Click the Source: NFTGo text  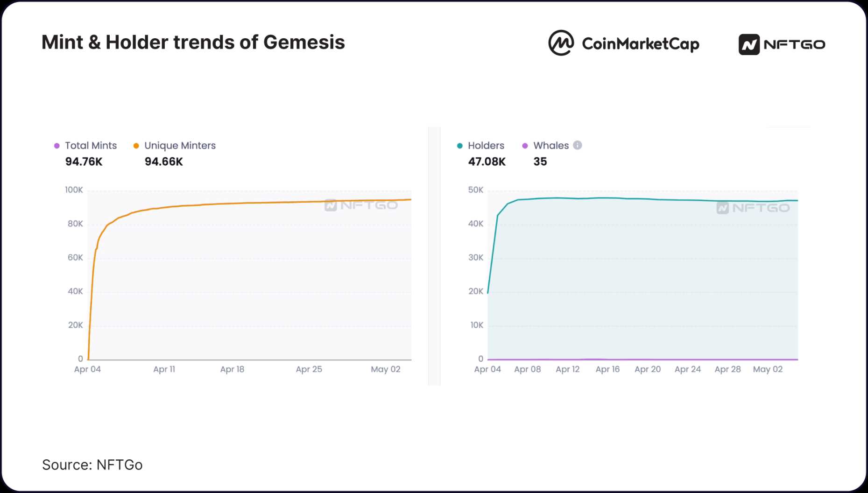click(92, 465)
